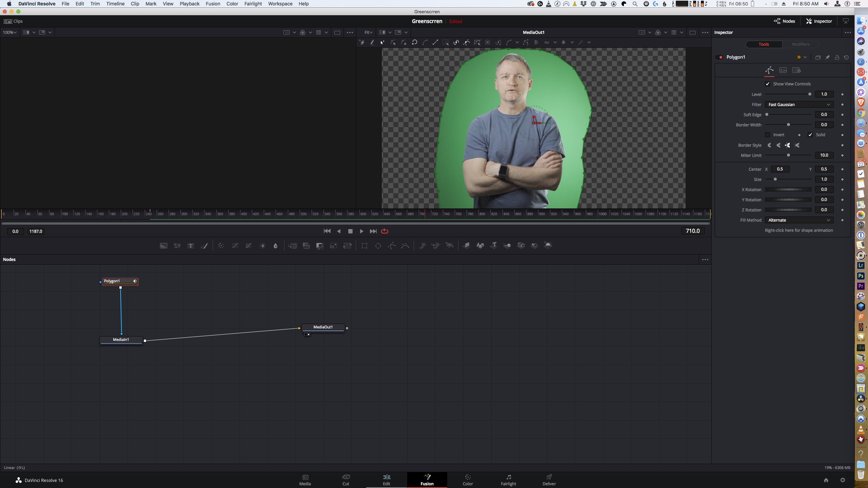The width and height of the screenshot is (868, 488).
Task: Toggle the Inspector panel button
Action: coord(819,21)
